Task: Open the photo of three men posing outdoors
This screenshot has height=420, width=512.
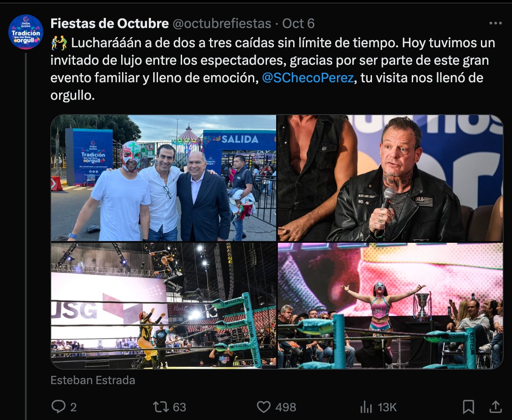Action: (x=164, y=178)
